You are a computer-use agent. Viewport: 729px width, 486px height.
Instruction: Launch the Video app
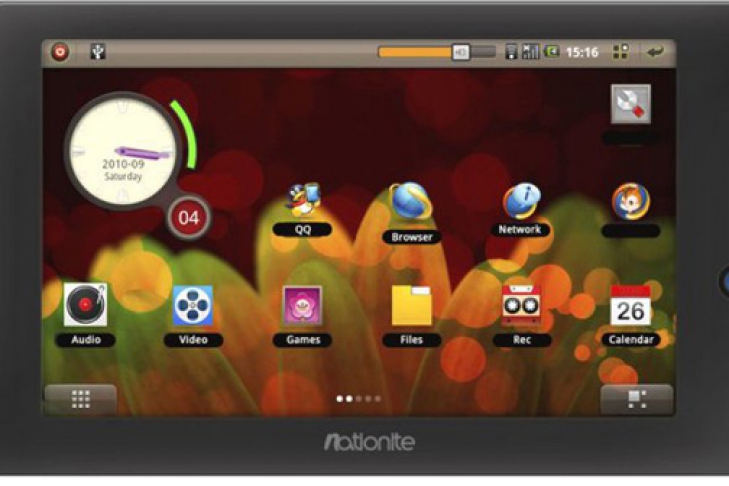tap(193, 306)
